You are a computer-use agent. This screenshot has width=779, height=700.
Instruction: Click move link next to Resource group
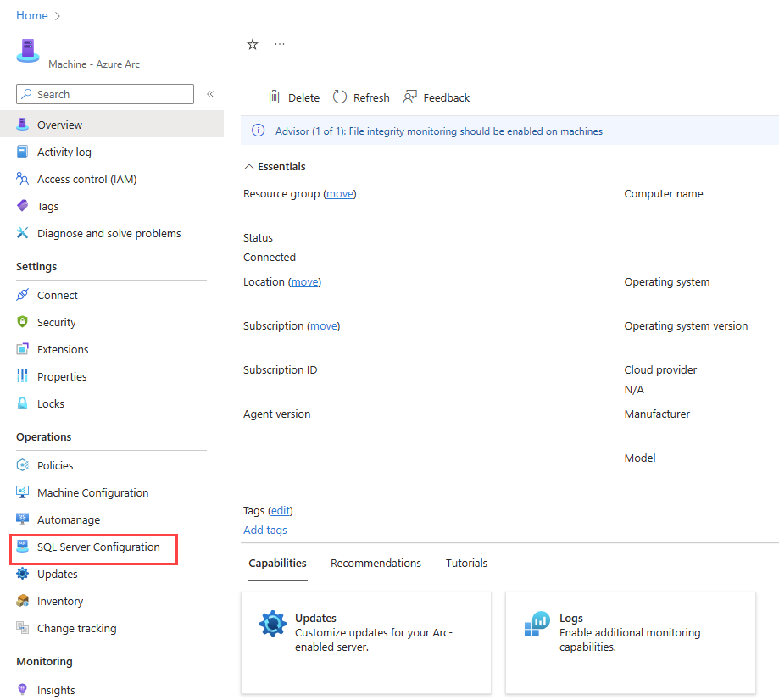point(340,194)
